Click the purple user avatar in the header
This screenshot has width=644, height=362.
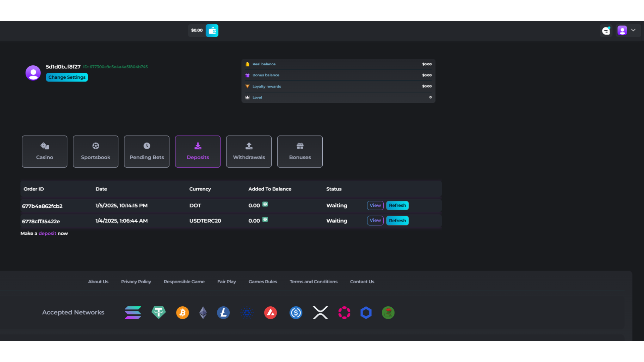pyautogui.click(x=622, y=31)
